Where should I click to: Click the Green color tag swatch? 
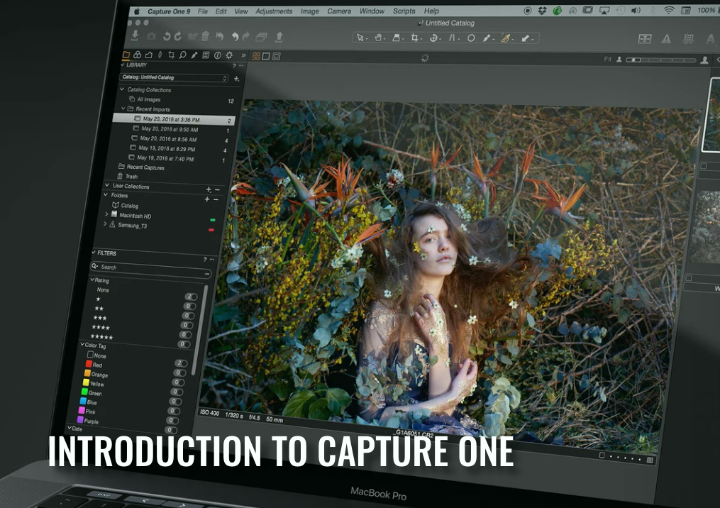(84, 391)
